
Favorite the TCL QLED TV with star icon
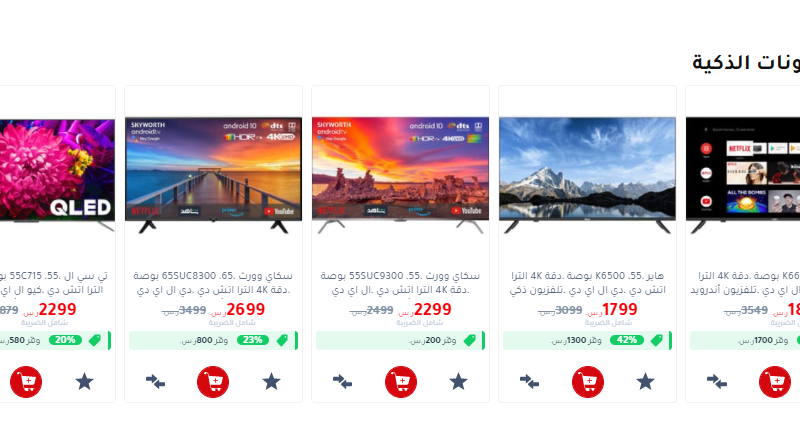84,382
